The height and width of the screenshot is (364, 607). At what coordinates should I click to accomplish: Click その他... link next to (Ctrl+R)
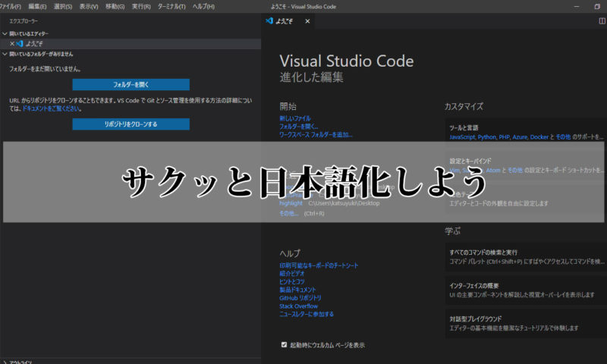coord(289,214)
